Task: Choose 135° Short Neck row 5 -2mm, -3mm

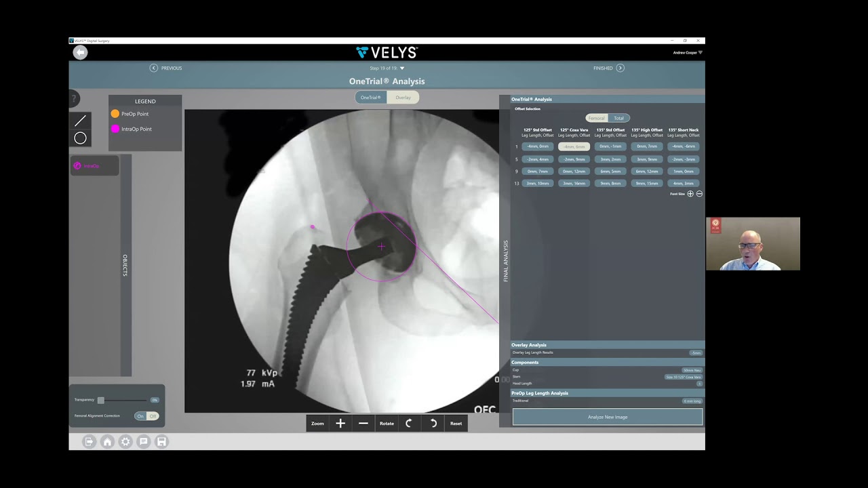Action: pyautogui.click(x=684, y=159)
